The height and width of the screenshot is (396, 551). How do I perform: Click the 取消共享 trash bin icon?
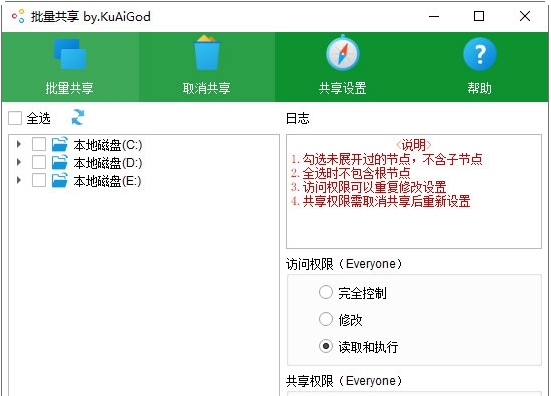click(x=207, y=52)
